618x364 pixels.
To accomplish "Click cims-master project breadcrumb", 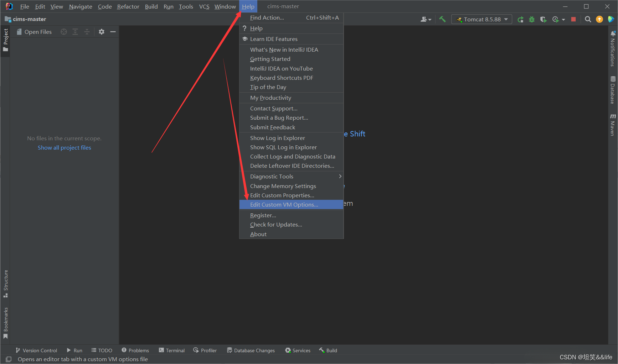I will (26, 19).
